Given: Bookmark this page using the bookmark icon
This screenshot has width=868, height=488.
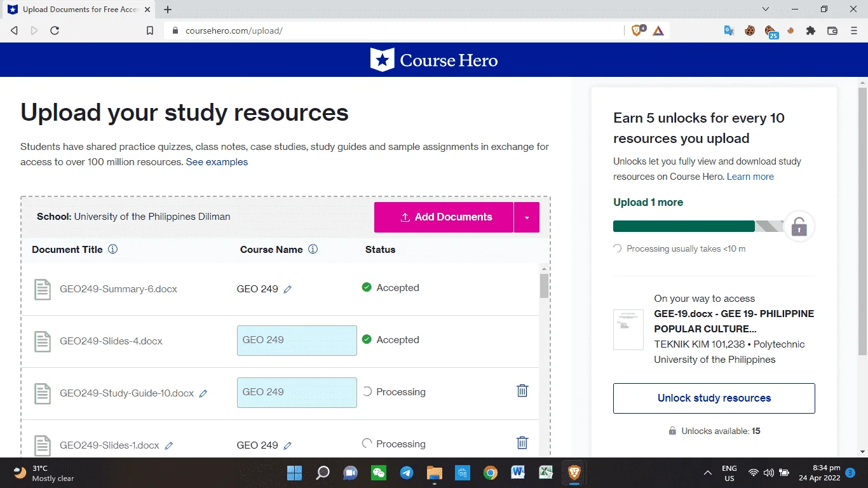Looking at the screenshot, I should (x=150, y=30).
